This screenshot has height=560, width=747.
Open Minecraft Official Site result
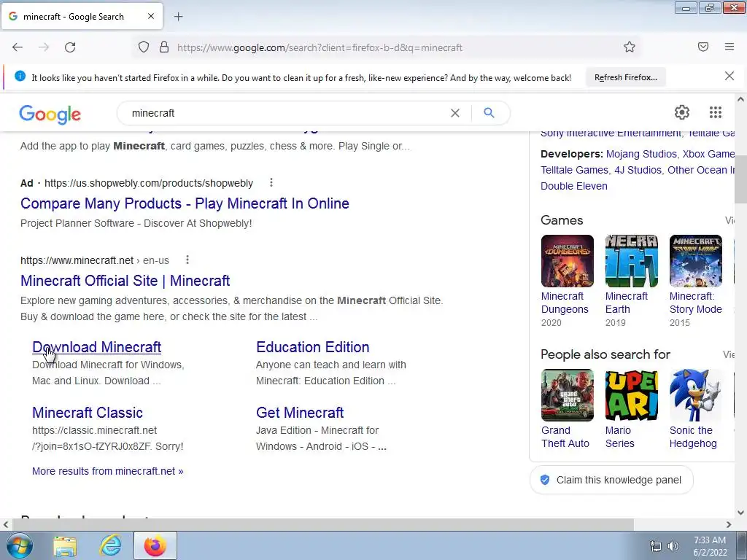125,281
